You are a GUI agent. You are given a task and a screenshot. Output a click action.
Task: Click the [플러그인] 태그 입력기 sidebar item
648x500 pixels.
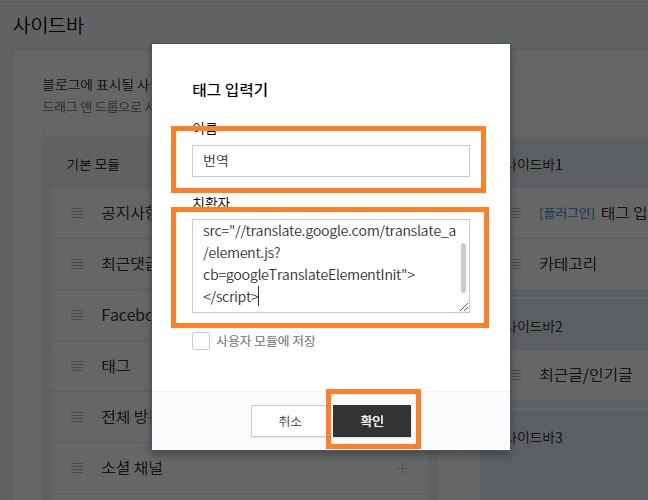tap(593, 213)
